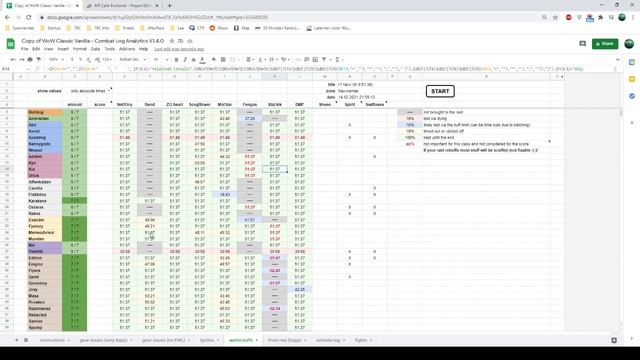Click the Redo icon in the toolbar

[22, 60]
